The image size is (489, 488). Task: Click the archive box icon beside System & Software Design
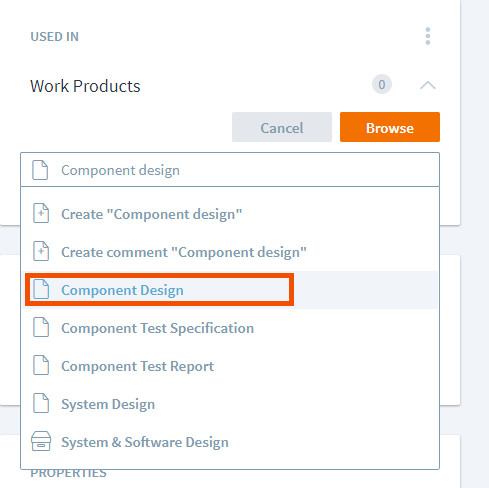(41, 441)
